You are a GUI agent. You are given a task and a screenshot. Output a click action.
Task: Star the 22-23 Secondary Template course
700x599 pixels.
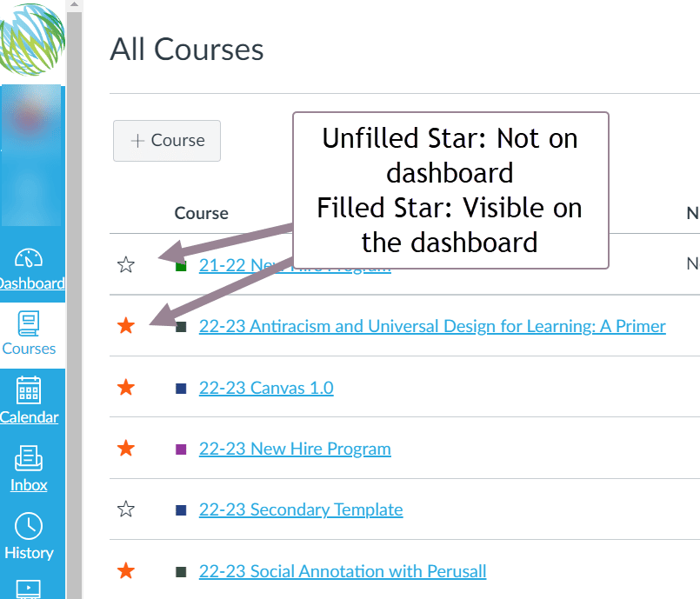tap(126, 509)
